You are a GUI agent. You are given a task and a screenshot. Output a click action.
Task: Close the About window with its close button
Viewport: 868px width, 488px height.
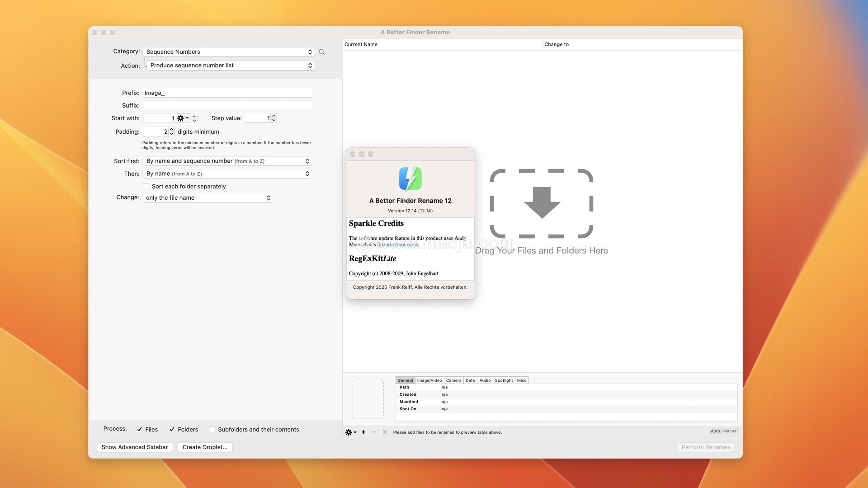[x=353, y=154]
